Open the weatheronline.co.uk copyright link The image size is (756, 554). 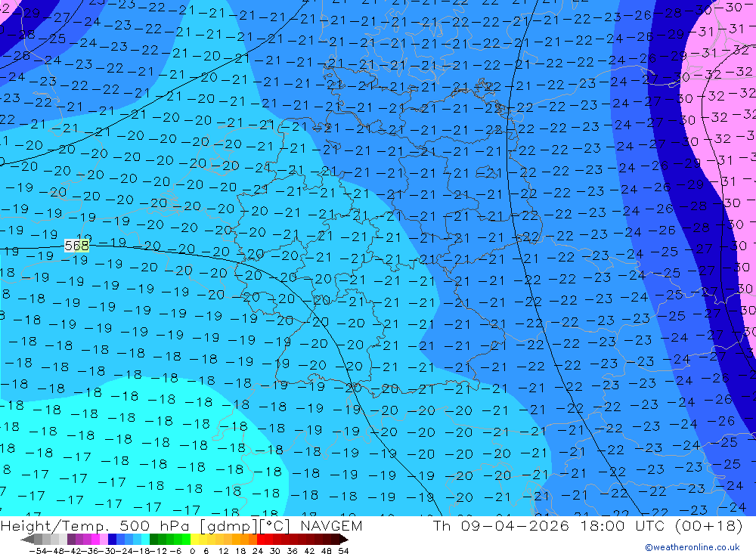[692, 547]
